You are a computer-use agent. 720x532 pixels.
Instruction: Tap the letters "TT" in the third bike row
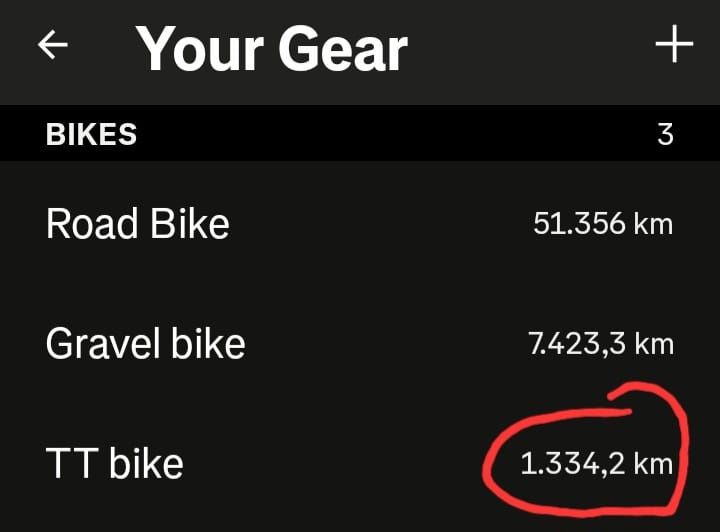(72, 464)
